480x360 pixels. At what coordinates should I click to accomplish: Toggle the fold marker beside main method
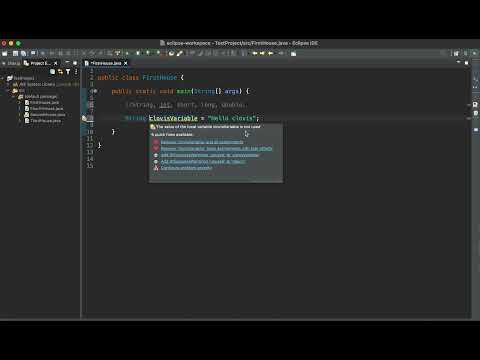point(95,91)
